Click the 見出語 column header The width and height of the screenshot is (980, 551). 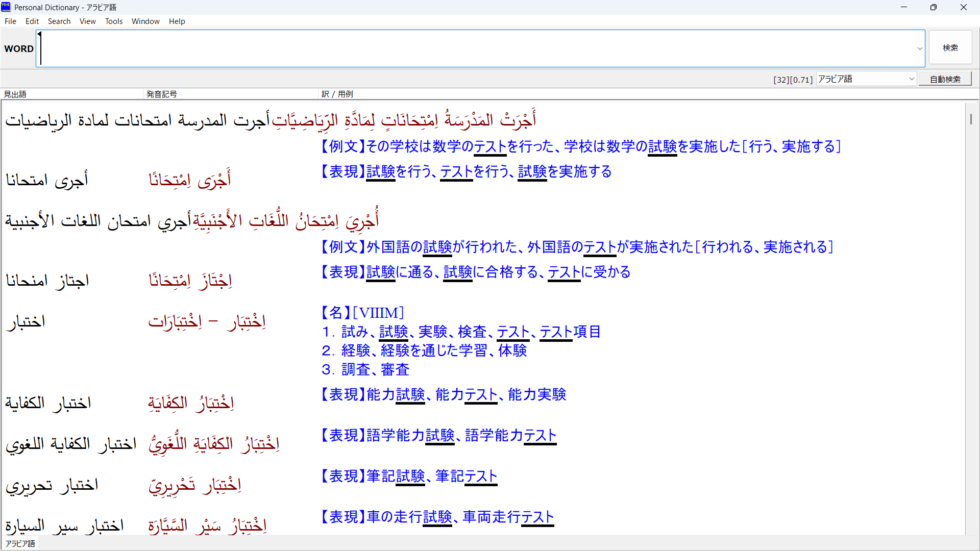click(x=15, y=94)
